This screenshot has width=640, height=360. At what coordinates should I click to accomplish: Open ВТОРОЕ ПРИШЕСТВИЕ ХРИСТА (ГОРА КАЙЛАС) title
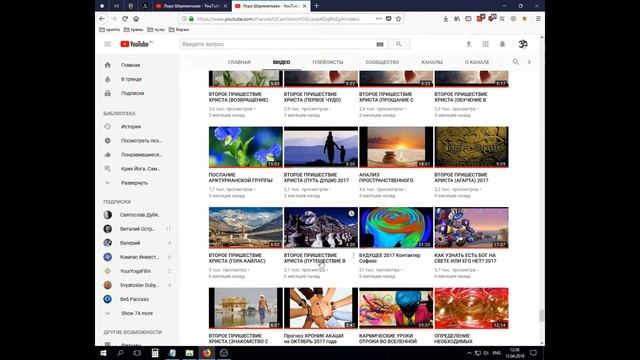point(237,258)
